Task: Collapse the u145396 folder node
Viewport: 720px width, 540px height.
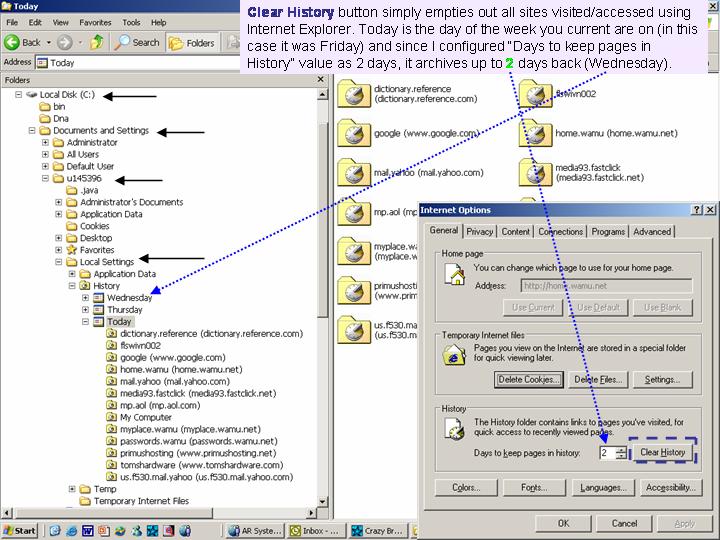Action: point(45,178)
